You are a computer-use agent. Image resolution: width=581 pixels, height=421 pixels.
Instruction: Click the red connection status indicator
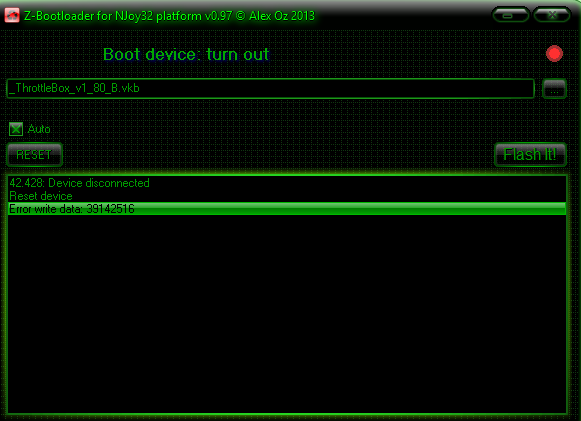tap(554, 54)
